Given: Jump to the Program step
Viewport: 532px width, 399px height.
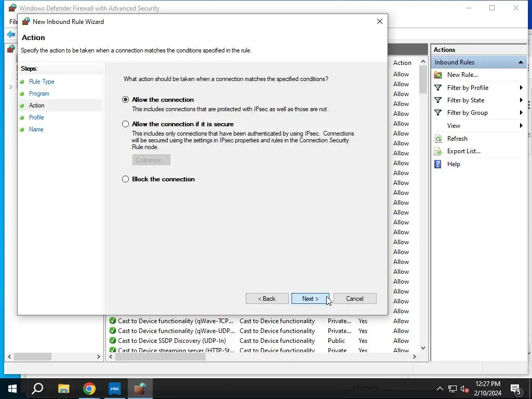Looking at the screenshot, I should (39, 94).
